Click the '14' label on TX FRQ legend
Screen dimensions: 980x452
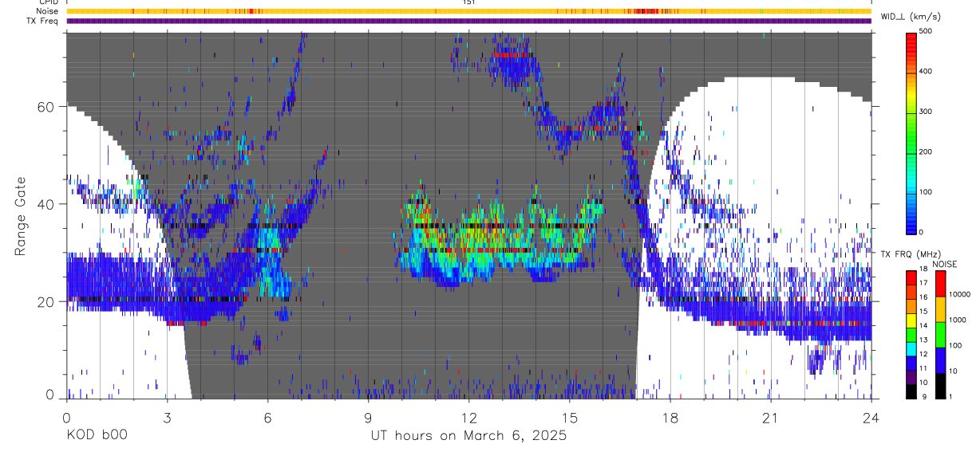point(924,325)
